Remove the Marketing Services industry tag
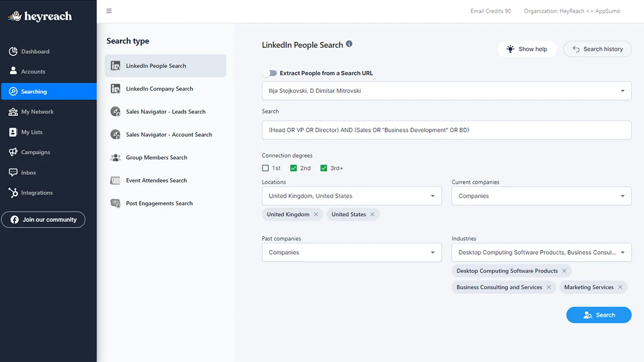The image size is (644, 362). click(x=620, y=287)
